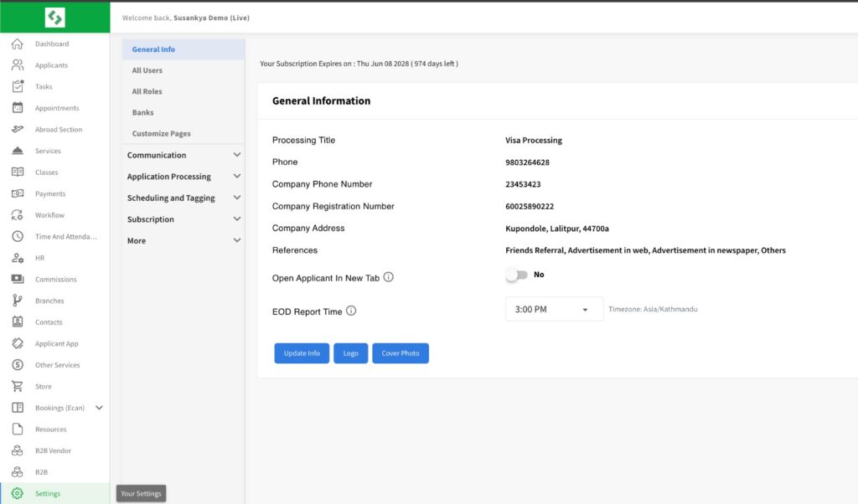Toggle Open Applicant In New Tab switch
This screenshot has width=858, height=504.
click(x=516, y=275)
